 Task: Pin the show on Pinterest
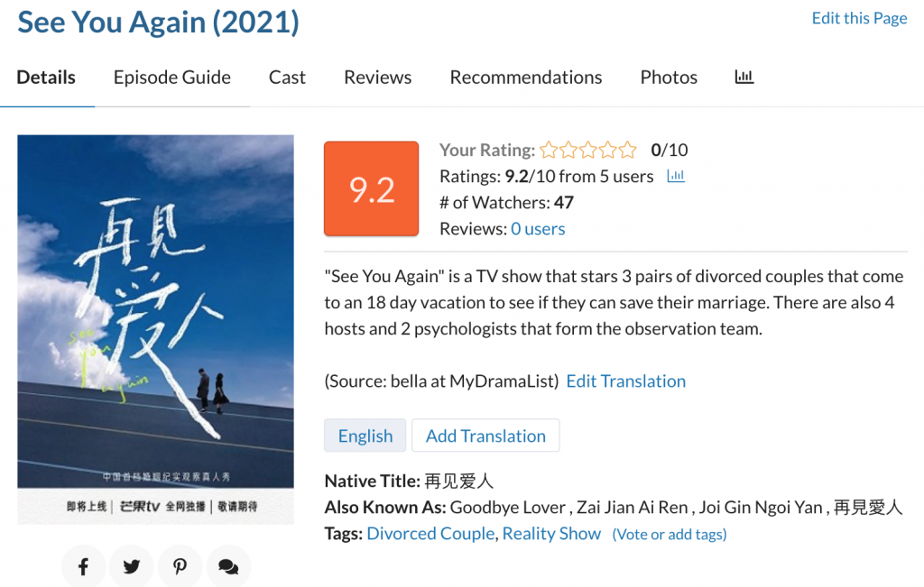pos(180,566)
